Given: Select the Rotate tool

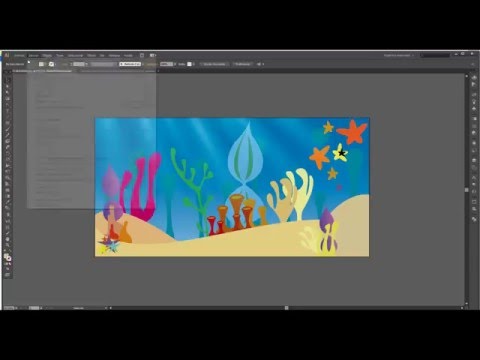Looking at the screenshot, I should tap(8, 154).
